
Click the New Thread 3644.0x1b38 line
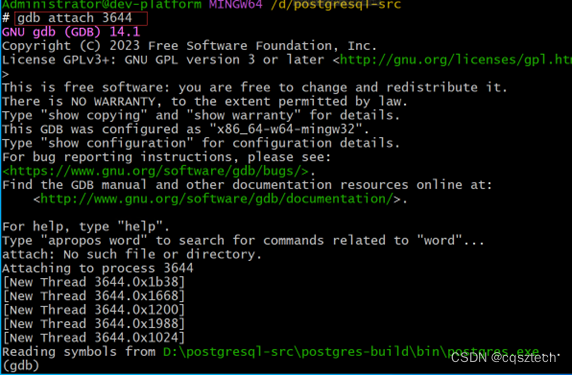[x=94, y=282]
